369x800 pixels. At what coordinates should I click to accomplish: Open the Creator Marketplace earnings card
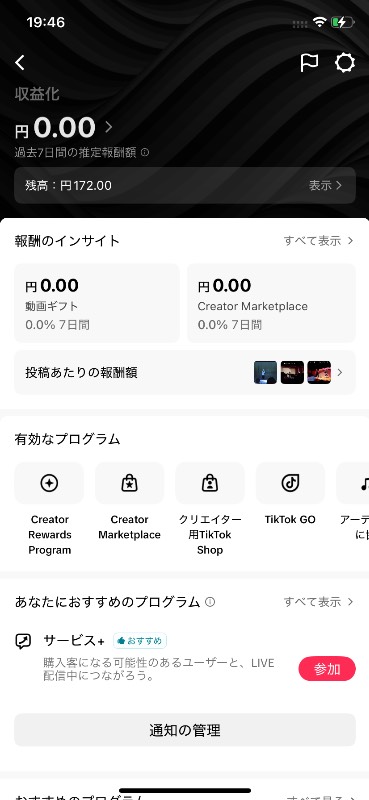coord(272,303)
